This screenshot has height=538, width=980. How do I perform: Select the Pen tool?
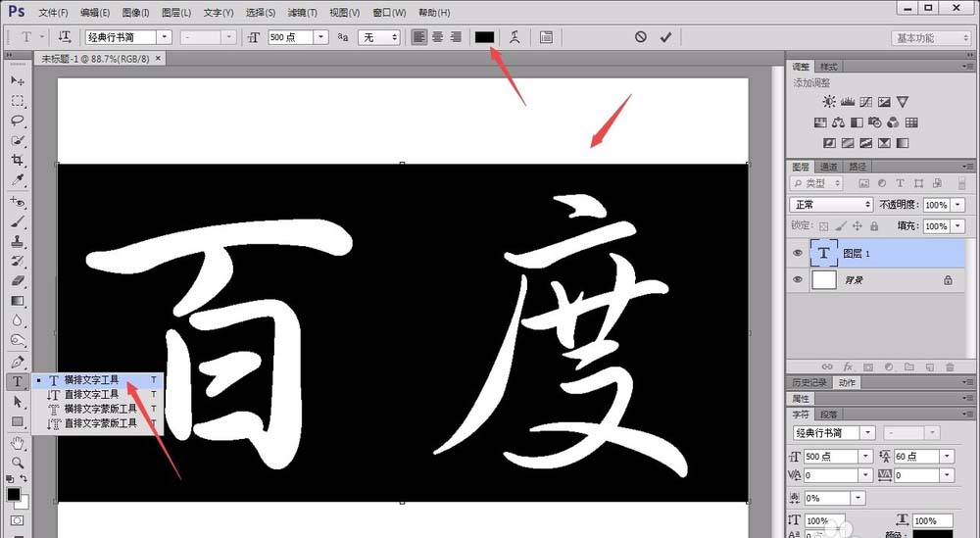pyautogui.click(x=17, y=362)
